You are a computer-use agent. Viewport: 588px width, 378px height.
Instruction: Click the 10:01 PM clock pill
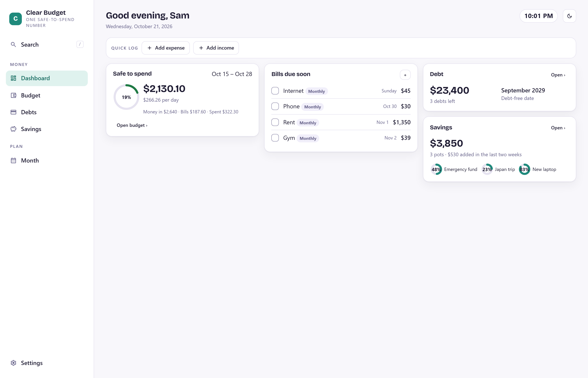coord(538,16)
